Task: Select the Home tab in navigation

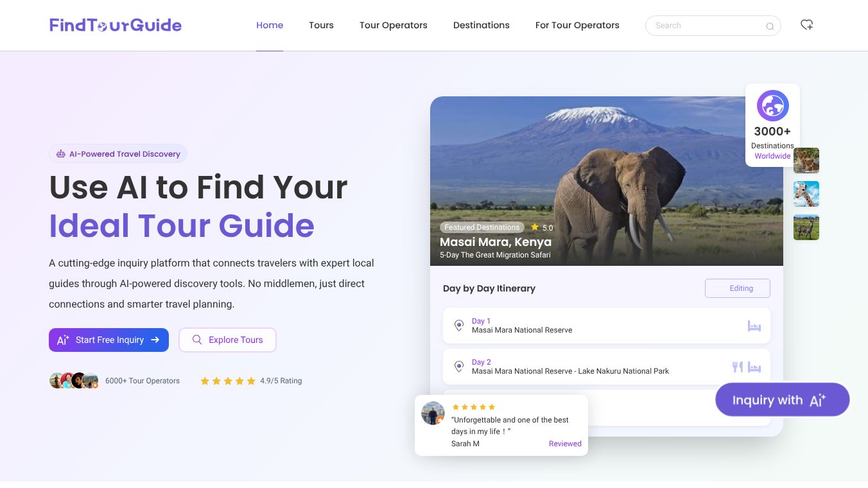Action: (269, 25)
